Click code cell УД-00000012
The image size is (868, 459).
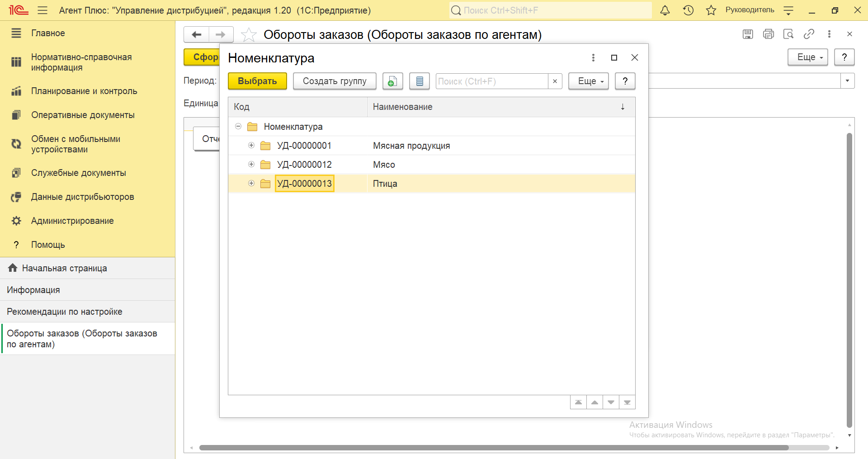coord(304,165)
